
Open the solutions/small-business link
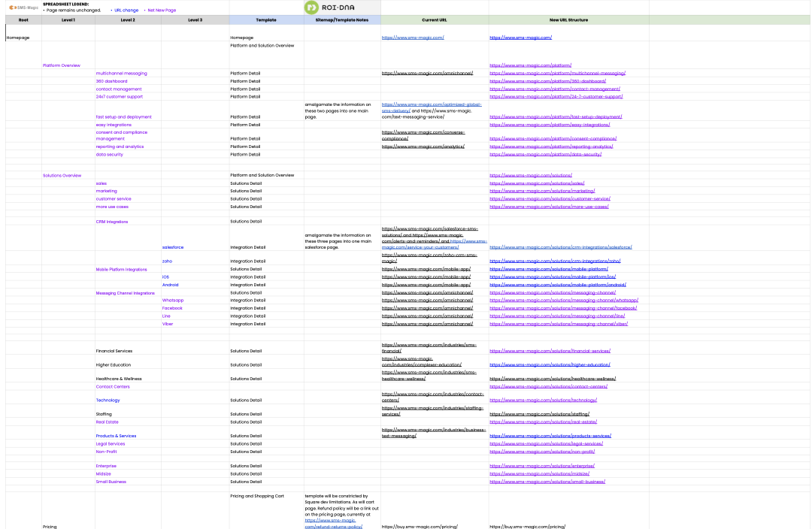click(547, 482)
